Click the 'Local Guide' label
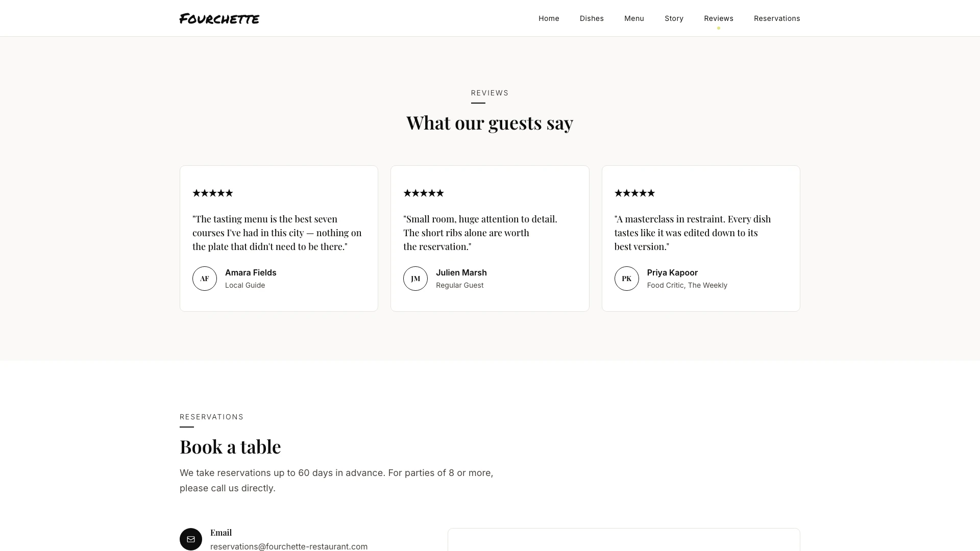Image resolution: width=980 pixels, height=551 pixels. 245,285
